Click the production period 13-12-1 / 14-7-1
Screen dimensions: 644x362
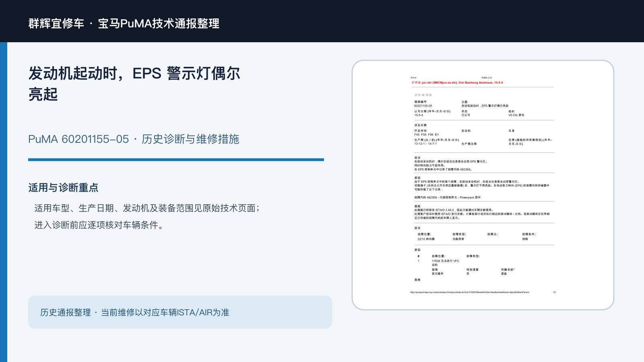point(425,144)
